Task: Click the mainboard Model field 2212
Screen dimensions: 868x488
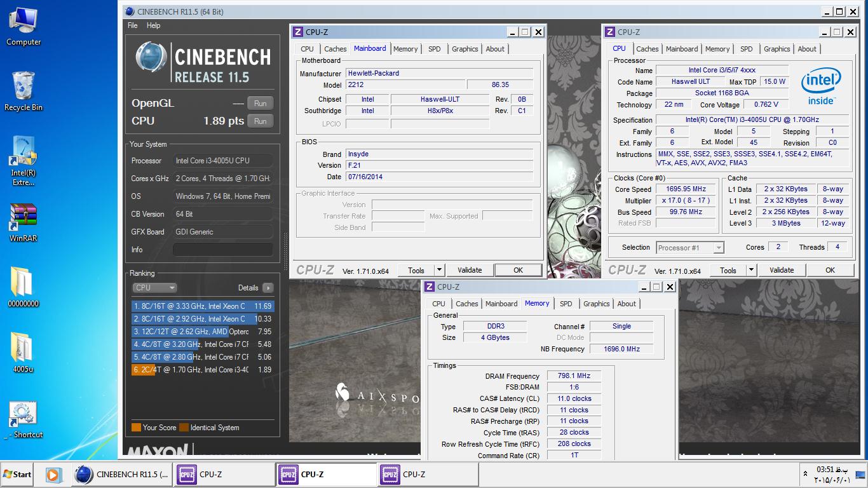Action: [405, 85]
